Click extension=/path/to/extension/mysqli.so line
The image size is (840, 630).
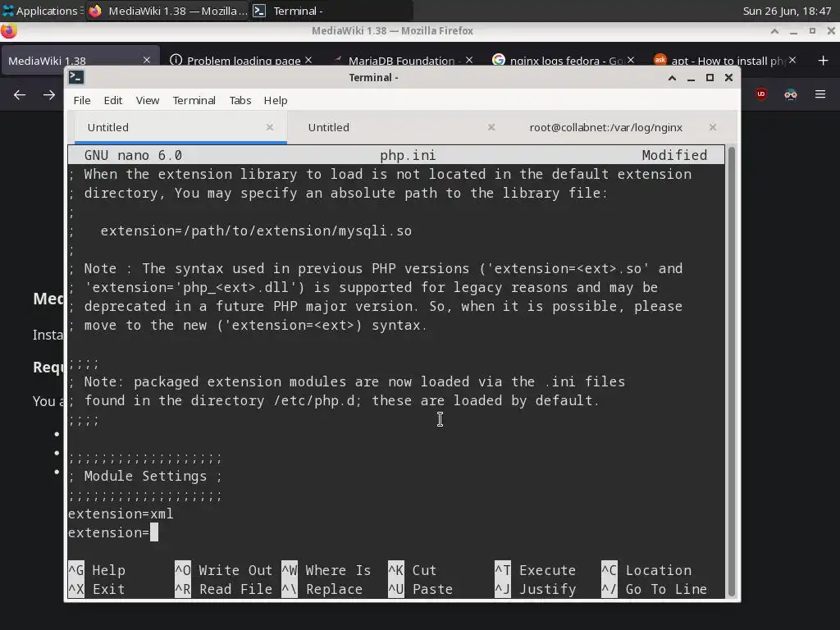[240, 231]
